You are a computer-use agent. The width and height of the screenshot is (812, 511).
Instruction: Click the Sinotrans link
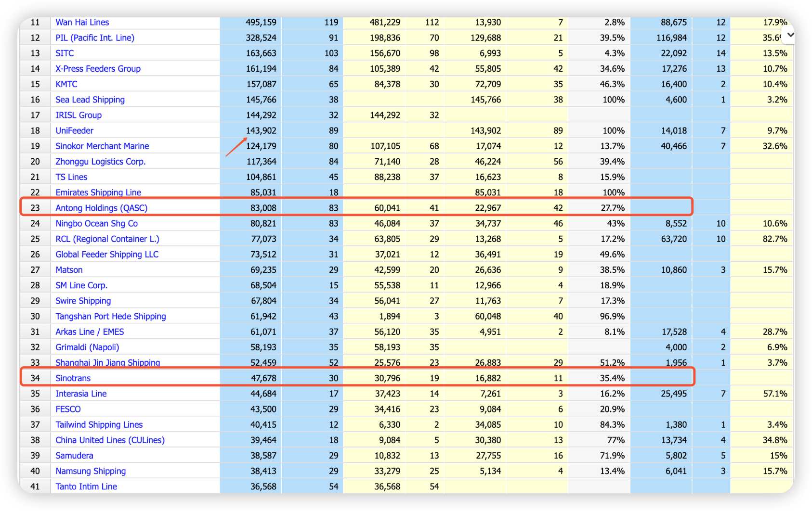[x=73, y=378]
